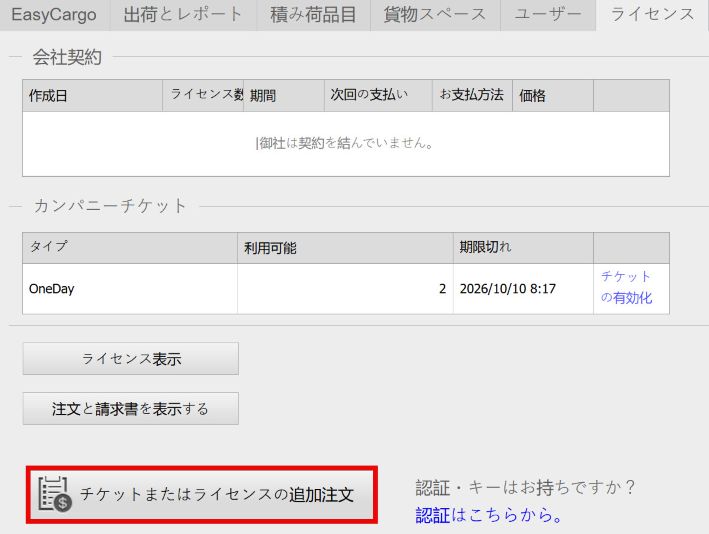Image resolution: width=709 pixels, height=534 pixels.
Task: Switch to the 出荷とレポート tab
Action: coord(182,15)
